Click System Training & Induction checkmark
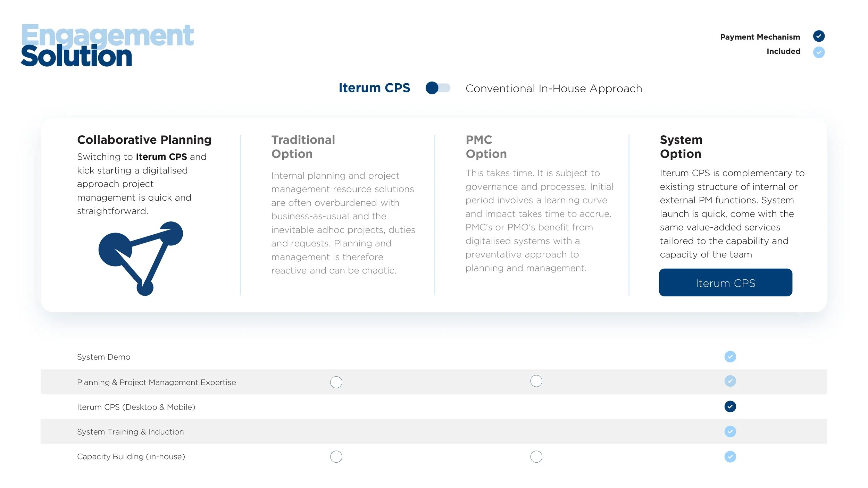 click(x=730, y=431)
